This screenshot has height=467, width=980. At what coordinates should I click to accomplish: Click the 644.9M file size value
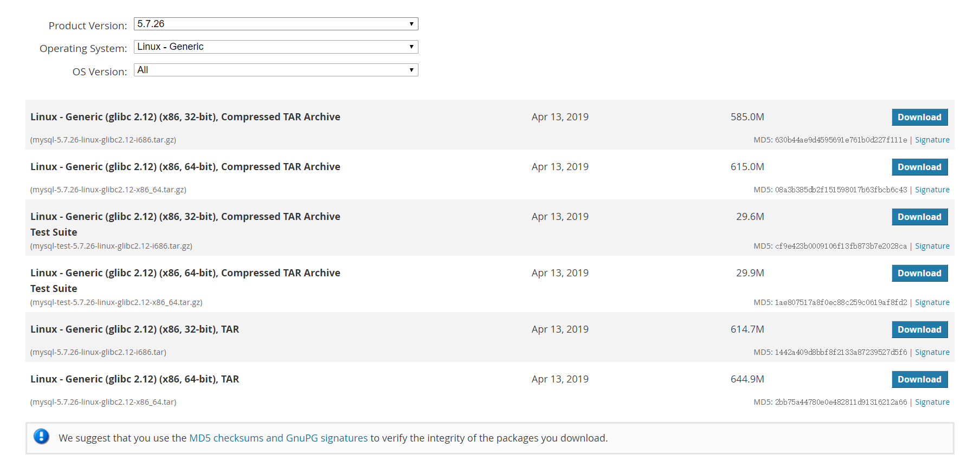click(747, 379)
